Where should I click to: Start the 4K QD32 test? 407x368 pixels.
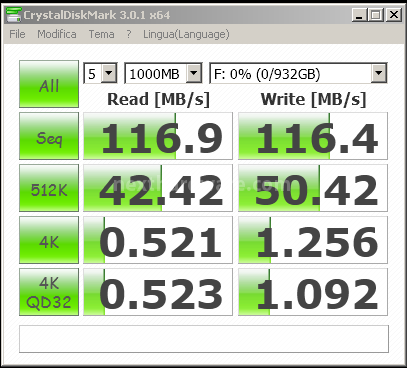pos(49,292)
